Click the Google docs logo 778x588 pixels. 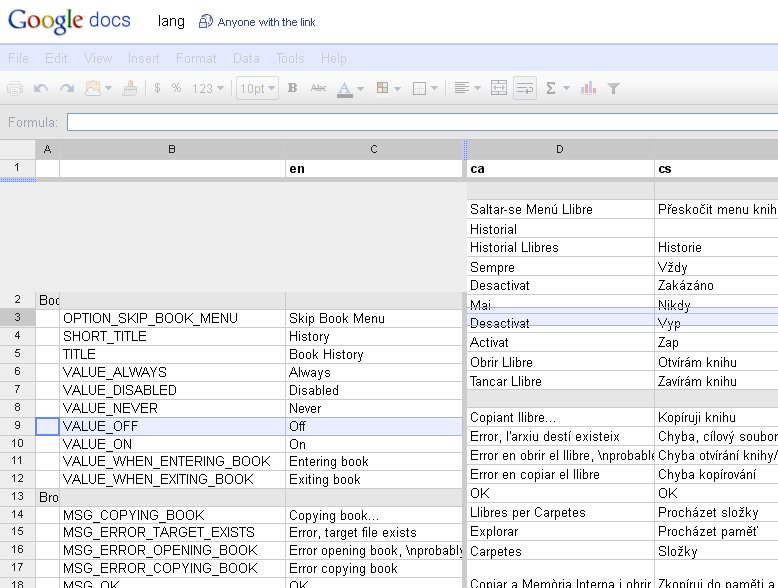tap(69, 21)
